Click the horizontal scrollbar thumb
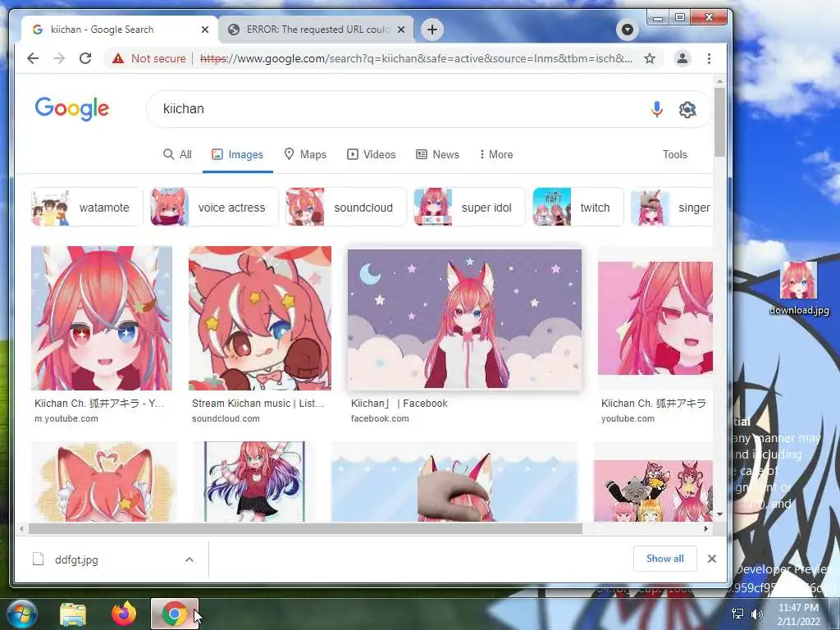Image resolution: width=840 pixels, height=630 pixels. (305, 529)
